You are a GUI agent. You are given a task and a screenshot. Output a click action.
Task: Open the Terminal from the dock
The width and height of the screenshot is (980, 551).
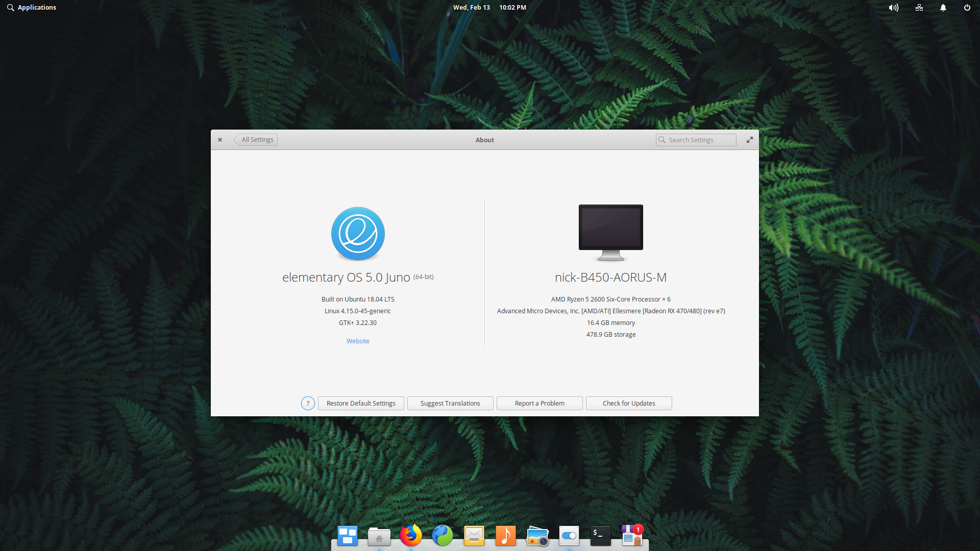(600, 536)
